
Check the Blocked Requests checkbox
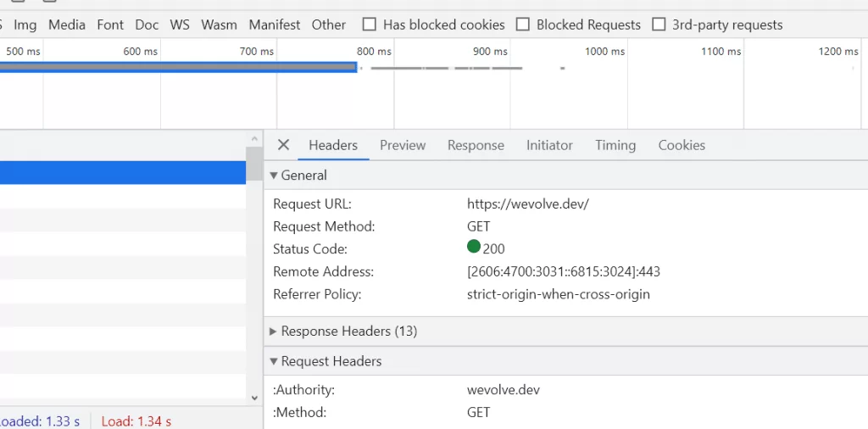[x=522, y=25]
